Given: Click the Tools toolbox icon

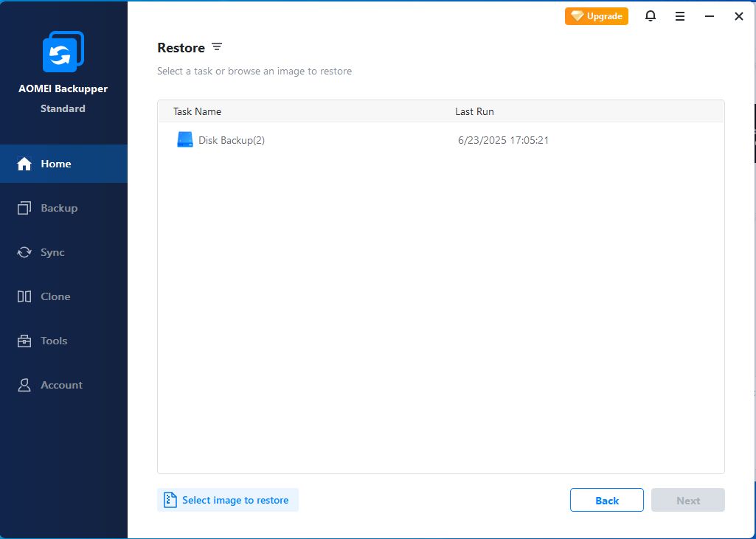Looking at the screenshot, I should pyautogui.click(x=24, y=341).
